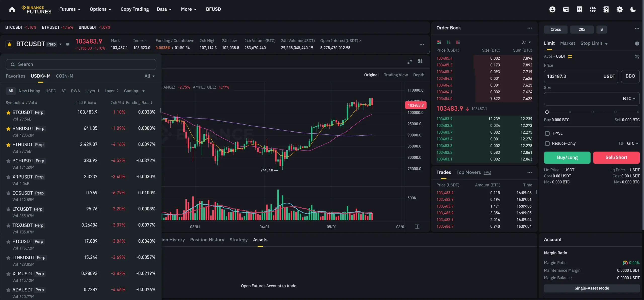Screen dimensions: 644x300
Task: Click the Buy/Long button
Action: 567,158
